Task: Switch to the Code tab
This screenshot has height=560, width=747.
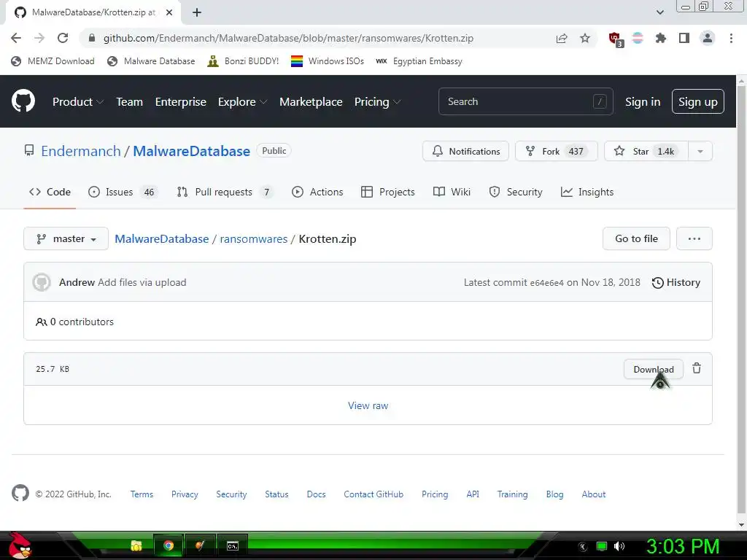Action: pos(50,192)
